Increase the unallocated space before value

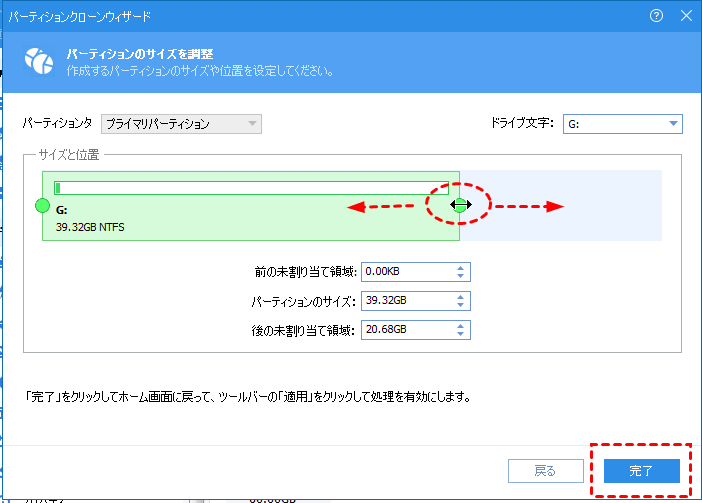pos(460,268)
